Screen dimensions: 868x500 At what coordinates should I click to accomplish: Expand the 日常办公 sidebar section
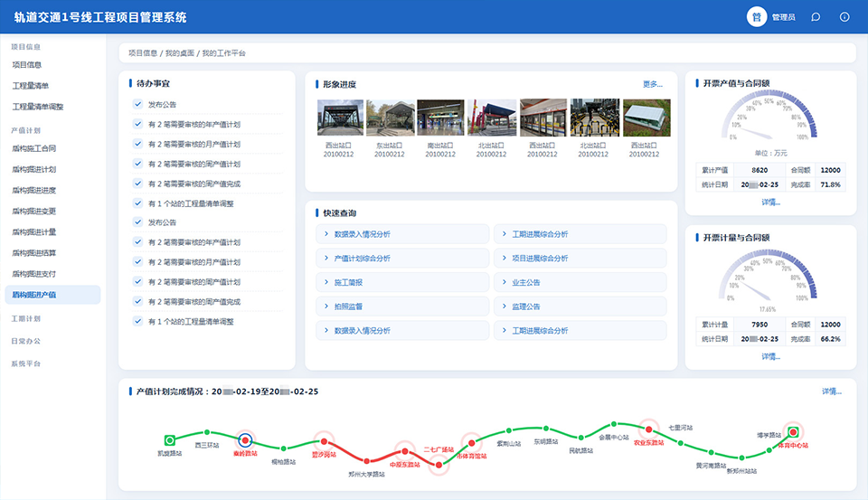click(26, 341)
